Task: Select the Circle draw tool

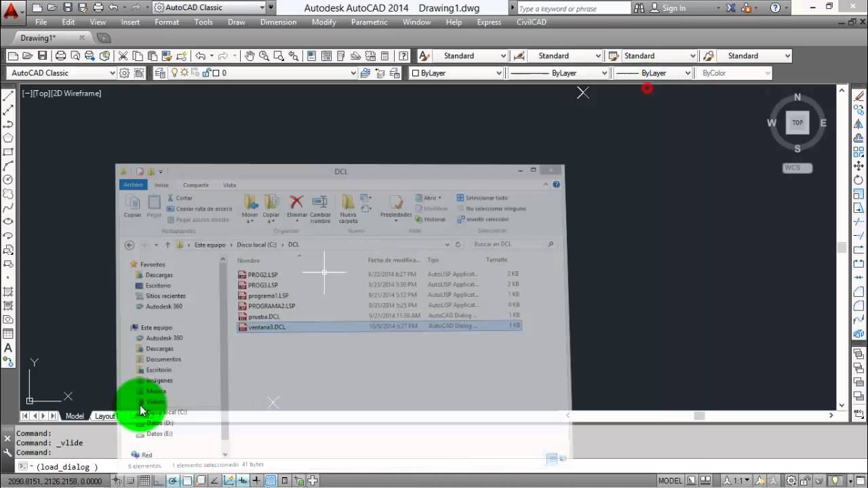Action: (x=8, y=180)
